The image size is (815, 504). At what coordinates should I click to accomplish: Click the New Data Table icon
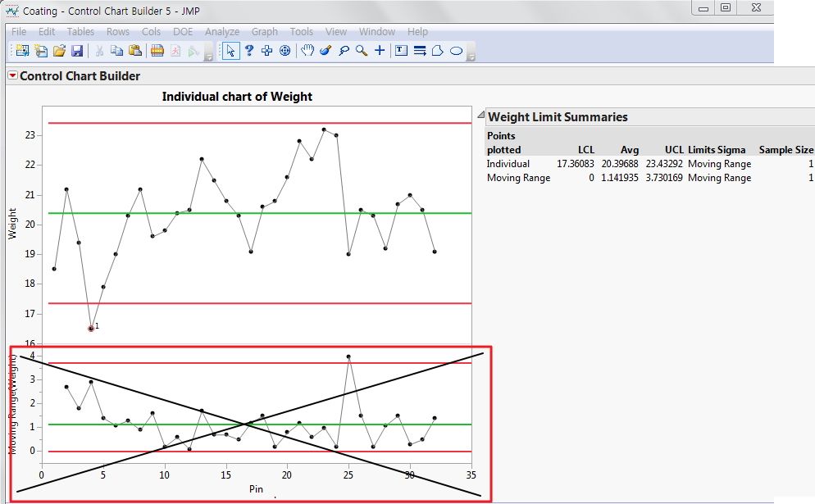(x=23, y=50)
